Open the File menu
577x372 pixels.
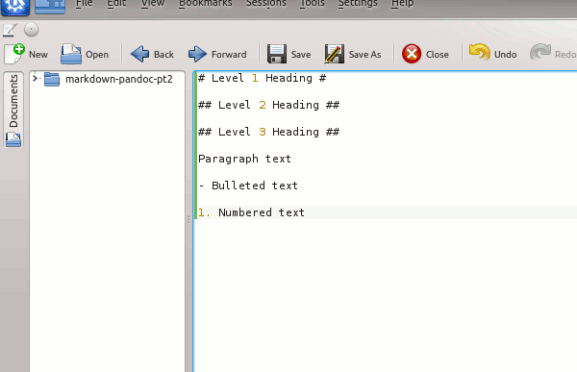point(84,4)
